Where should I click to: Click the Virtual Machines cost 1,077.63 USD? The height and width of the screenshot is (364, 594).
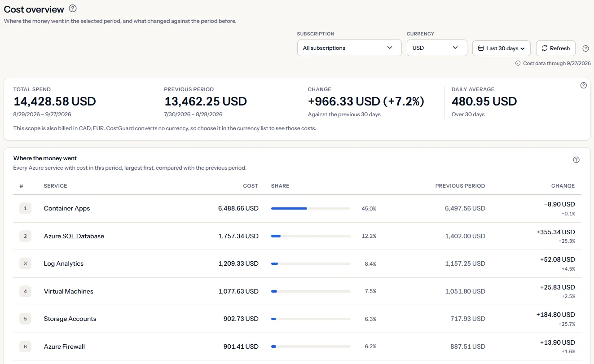point(238,291)
